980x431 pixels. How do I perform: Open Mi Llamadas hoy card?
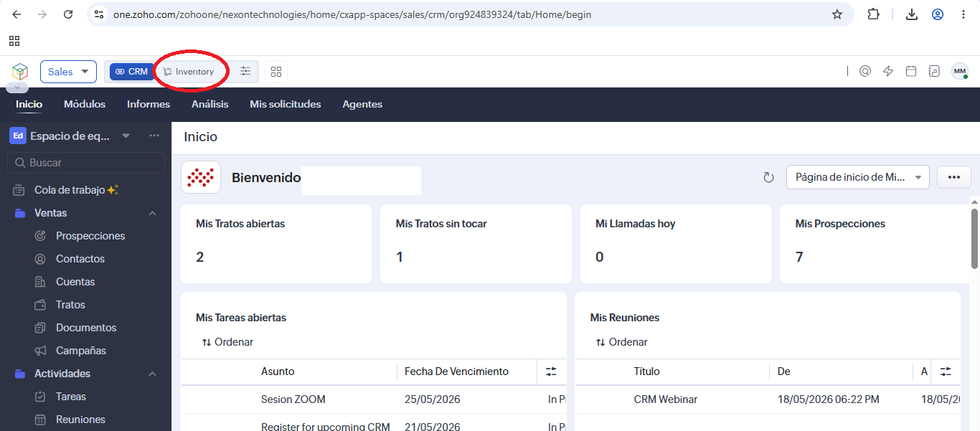coord(676,244)
